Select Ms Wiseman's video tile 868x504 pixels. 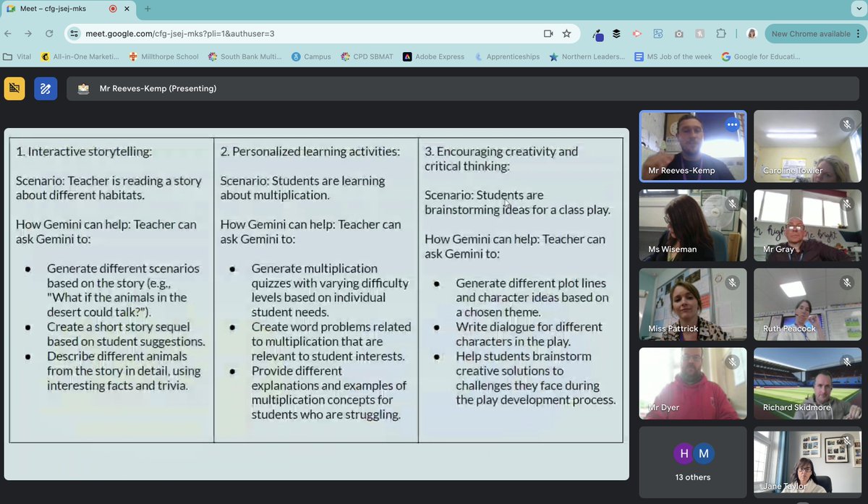pos(693,225)
